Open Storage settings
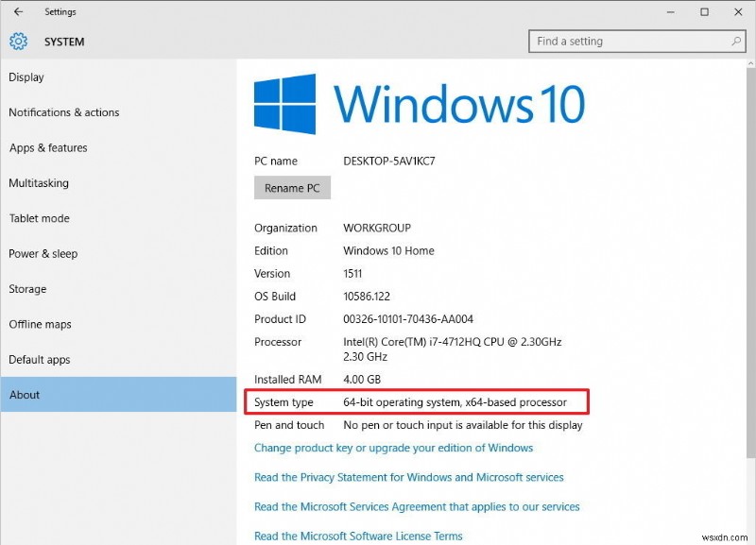This screenshot has width=756, height=545. point(27,289)
